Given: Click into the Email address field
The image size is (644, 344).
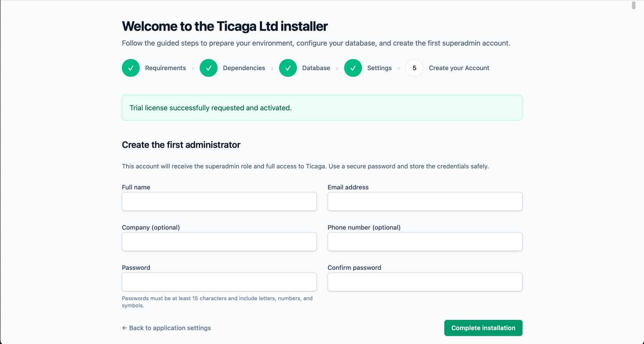Looking at the screenshot, I should pos(425,201).
